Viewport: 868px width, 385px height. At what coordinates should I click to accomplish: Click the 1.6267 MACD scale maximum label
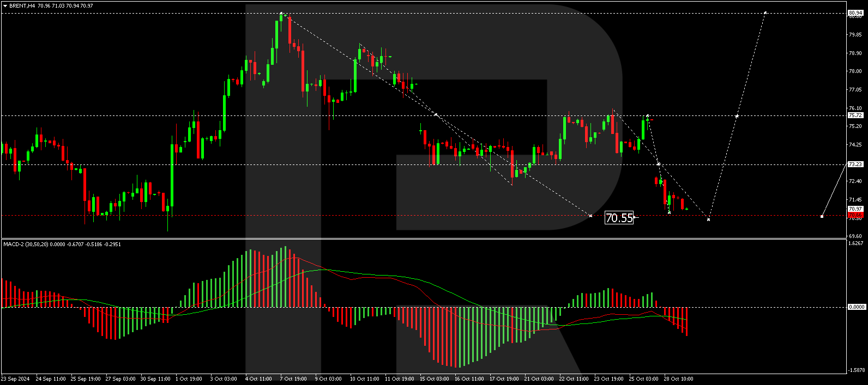(x=856, y=243)
